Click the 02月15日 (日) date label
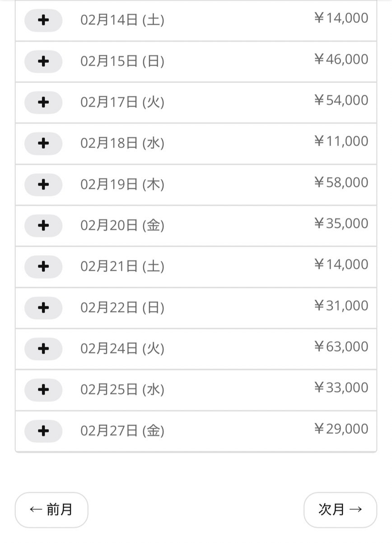Viewport: 392px width, 543px height. coord(122,61)
